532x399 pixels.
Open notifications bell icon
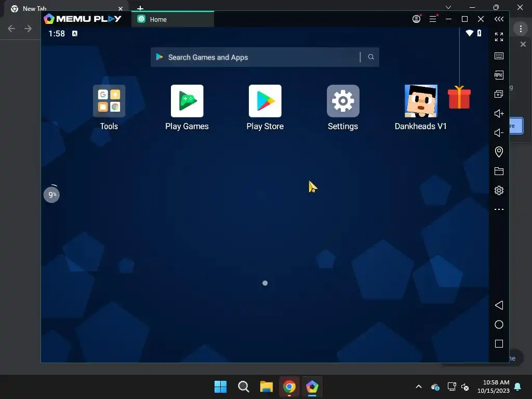[x=517, y=387]
